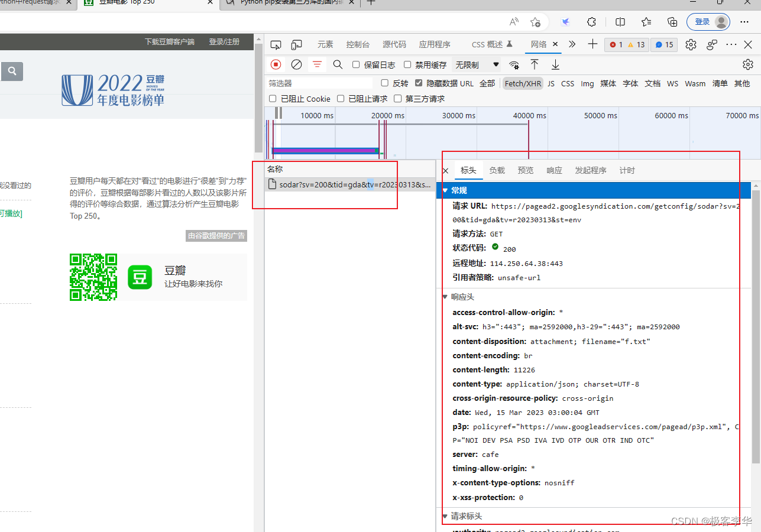Select the Fetch/XHR filter button
The image size is (761, 532).
click(523, 83)
